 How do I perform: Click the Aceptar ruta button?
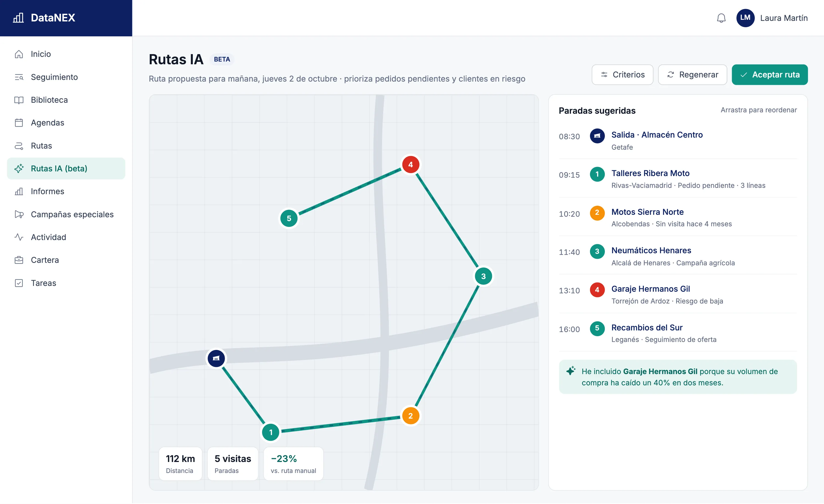tap(770, 75)
